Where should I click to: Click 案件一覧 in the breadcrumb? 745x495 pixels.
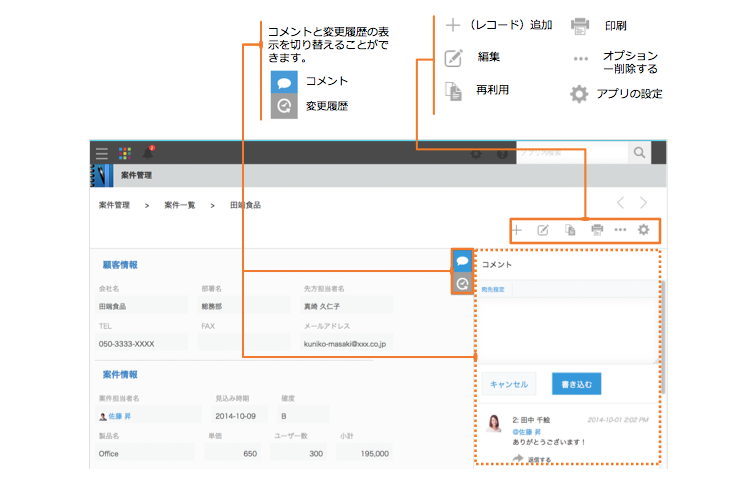(180, 204)
